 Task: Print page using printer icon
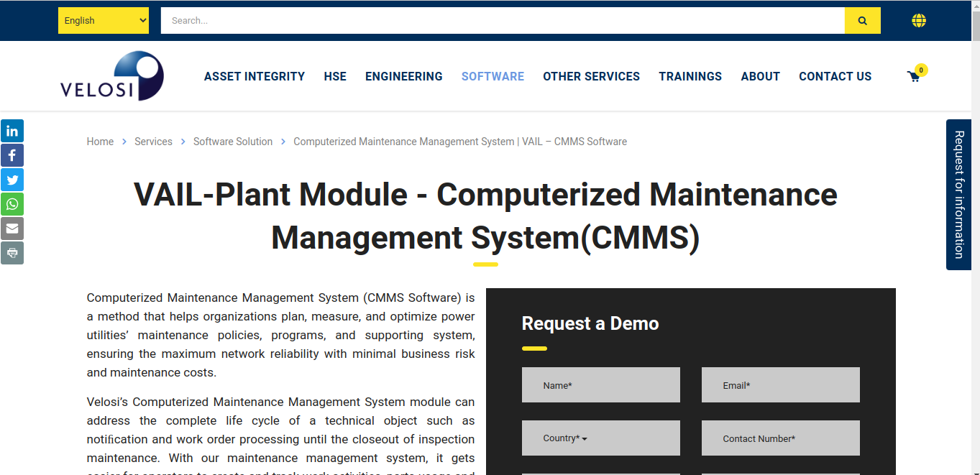(x=12, y=253)
